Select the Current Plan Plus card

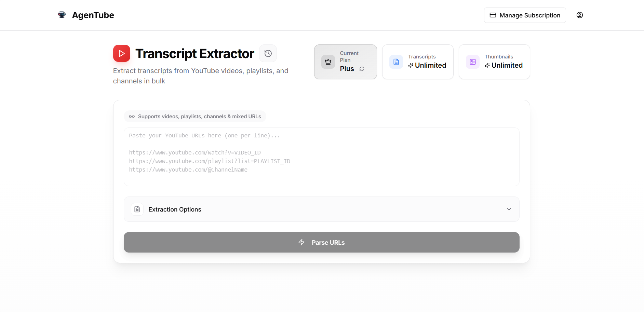click(x=345, y=62)
